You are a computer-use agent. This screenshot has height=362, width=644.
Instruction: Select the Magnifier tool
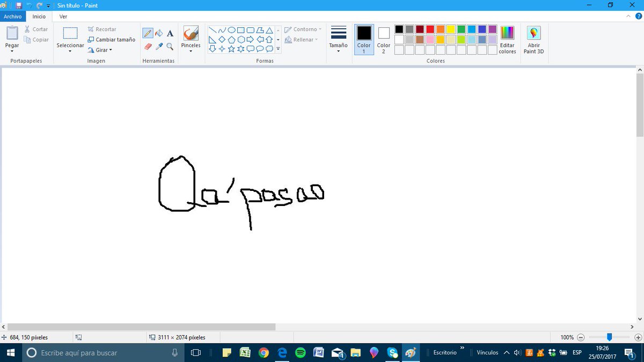170,47
